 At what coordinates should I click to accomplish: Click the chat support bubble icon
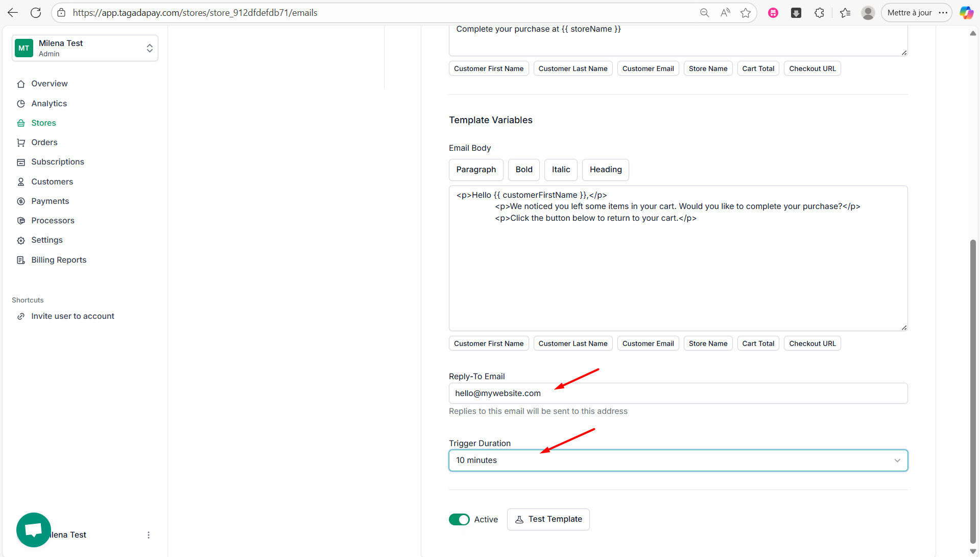click(34, 529)
